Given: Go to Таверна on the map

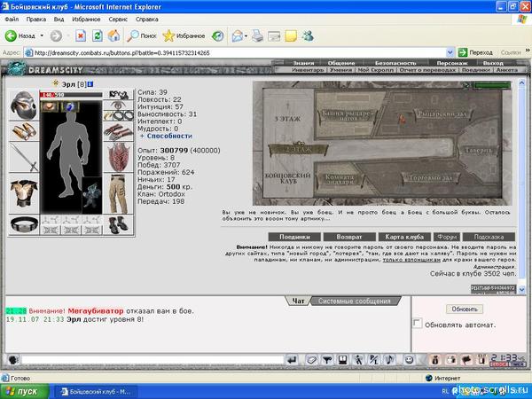Looking at the screenshot, I should pos(478,151).
